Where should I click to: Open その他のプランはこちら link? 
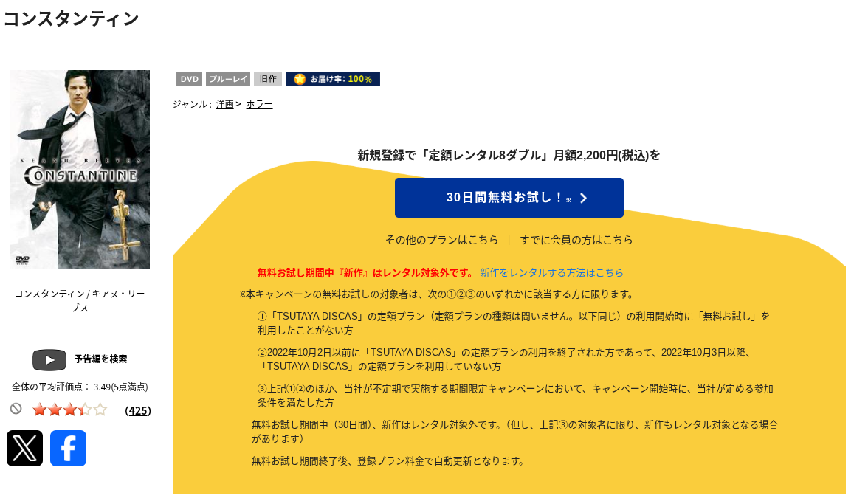(x=441, y=240)
